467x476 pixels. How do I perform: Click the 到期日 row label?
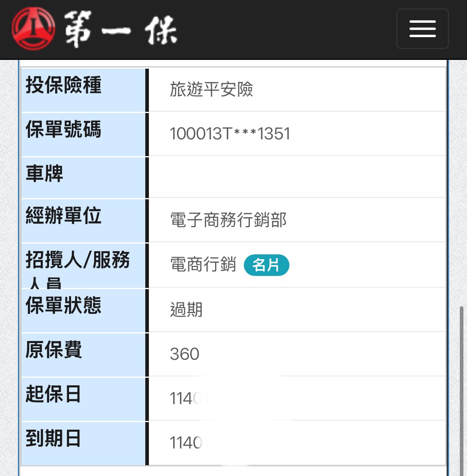tap(53, 438)
